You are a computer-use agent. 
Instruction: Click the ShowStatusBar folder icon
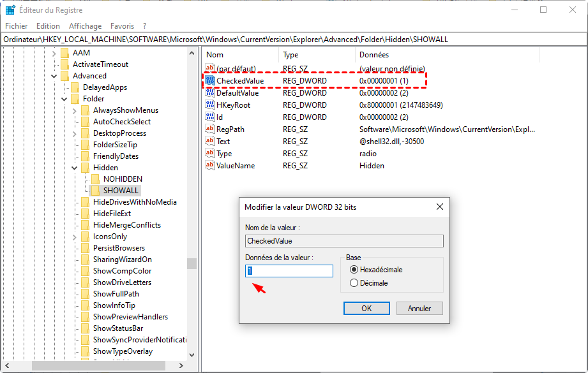coord(86,328)
